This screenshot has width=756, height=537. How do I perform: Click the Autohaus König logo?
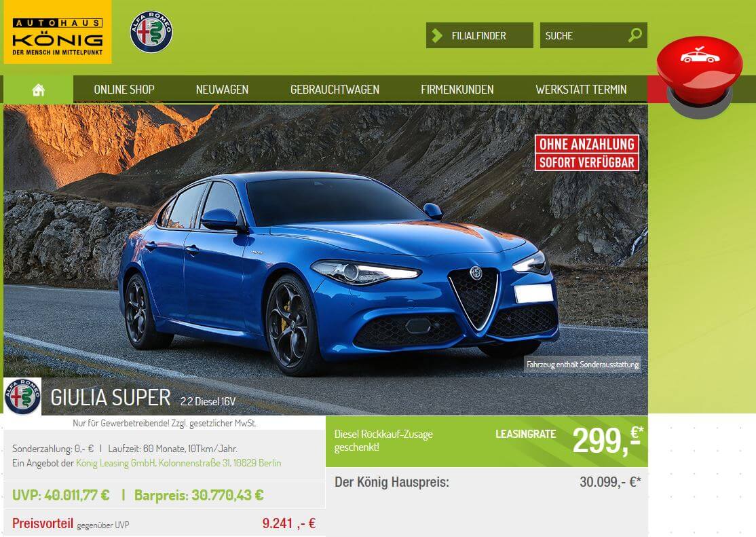(x=58, y=32)
